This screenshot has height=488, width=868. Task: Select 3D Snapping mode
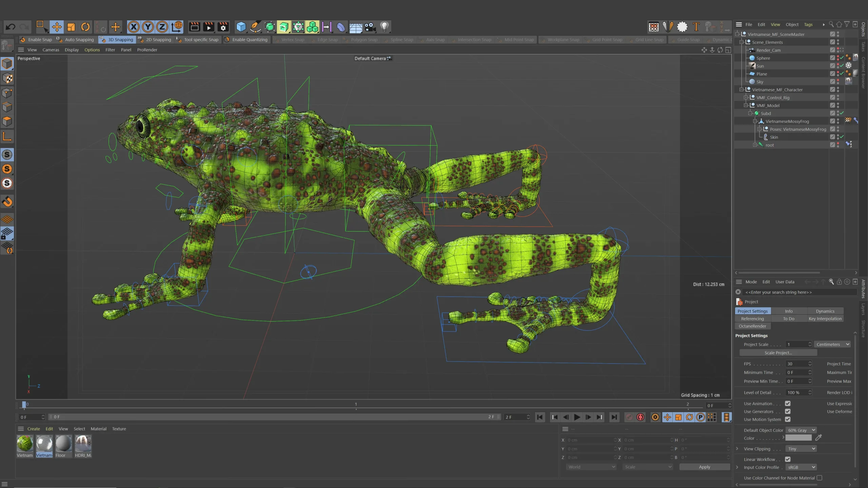117,40
